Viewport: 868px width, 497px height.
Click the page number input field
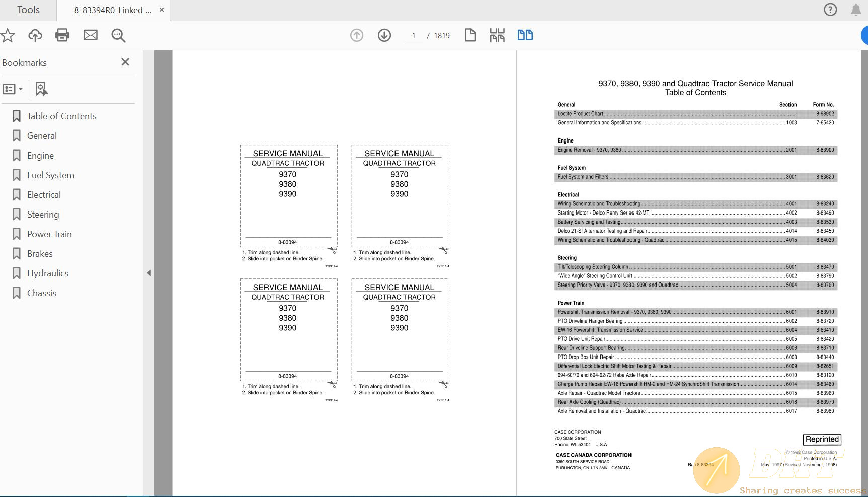click(414, 36)
